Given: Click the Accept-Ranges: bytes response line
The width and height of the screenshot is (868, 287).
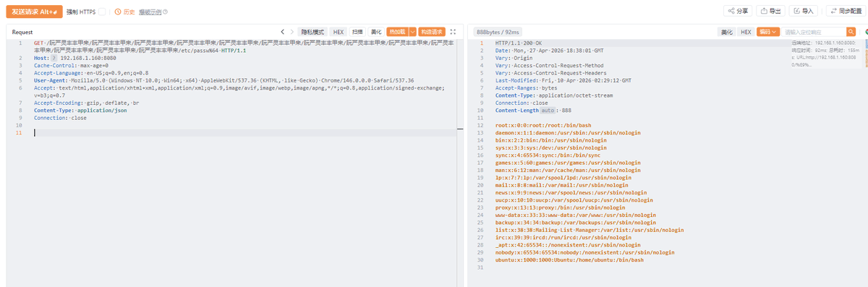Looking at the screenshot, I should pyautogui.click(x=527, y=87).
